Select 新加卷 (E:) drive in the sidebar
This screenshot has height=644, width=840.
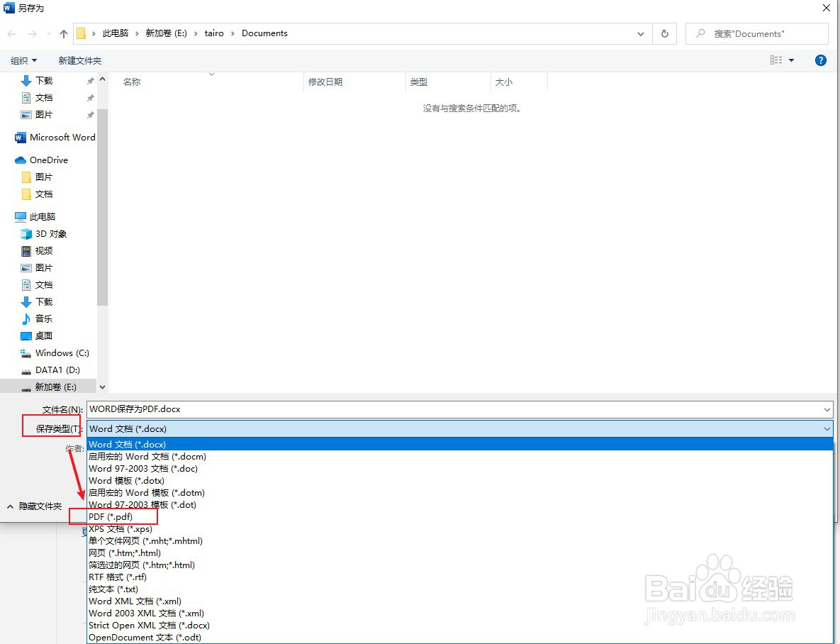[48, 387]
